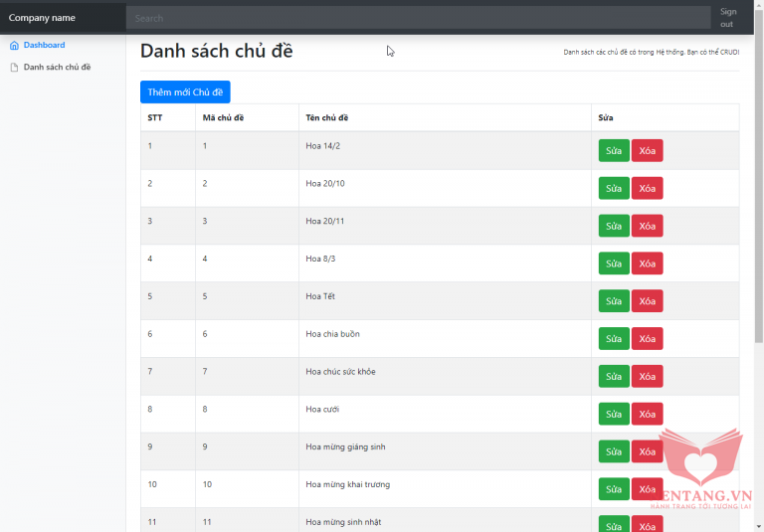764x532 pixels.
Task: Click Sửa for Hoa 20/10
Action: coord(613,188)
